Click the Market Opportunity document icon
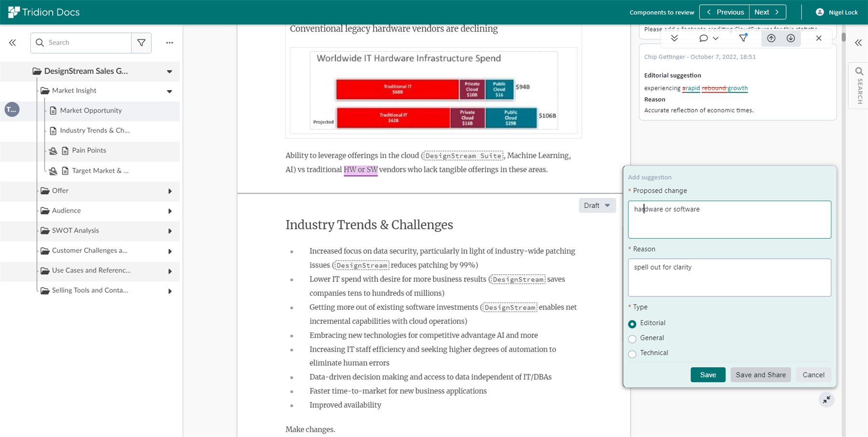Image resolution: width=868 pixels, height=437 pixels. (x=53, y=111)
